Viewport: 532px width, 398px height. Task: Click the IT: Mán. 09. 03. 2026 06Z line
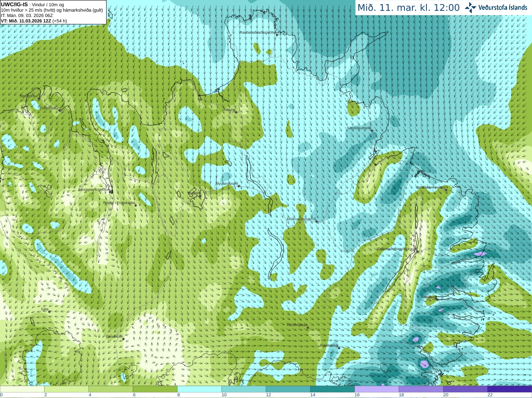27,15
